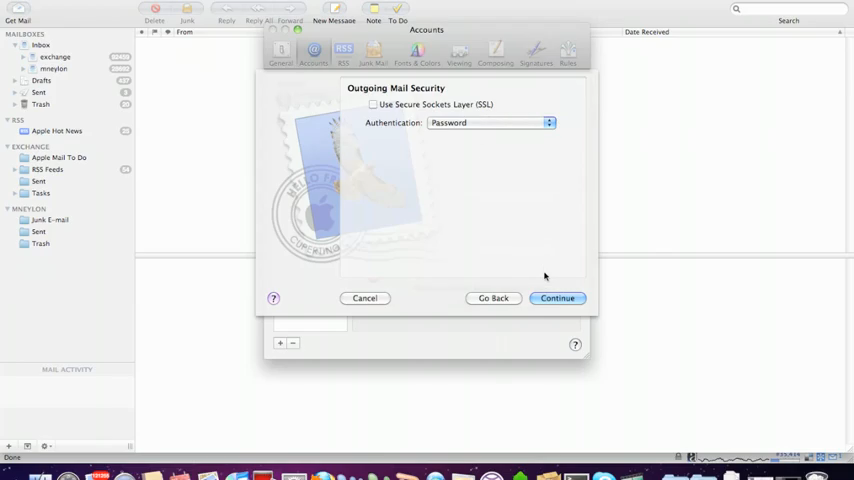The width and height of the screenshot is (854, 480).
Task: Expand the RSS Feeds folder triangle
Action: point(15,169)
